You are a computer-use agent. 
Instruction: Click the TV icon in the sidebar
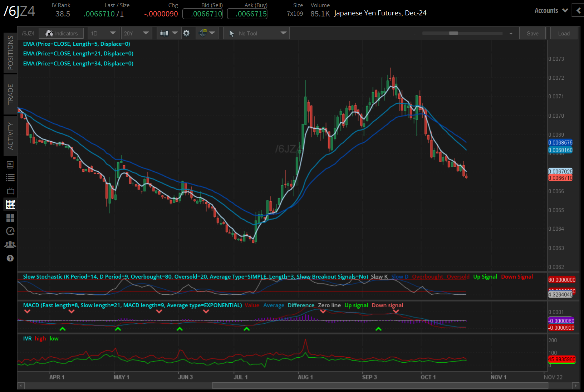[10, 191]
